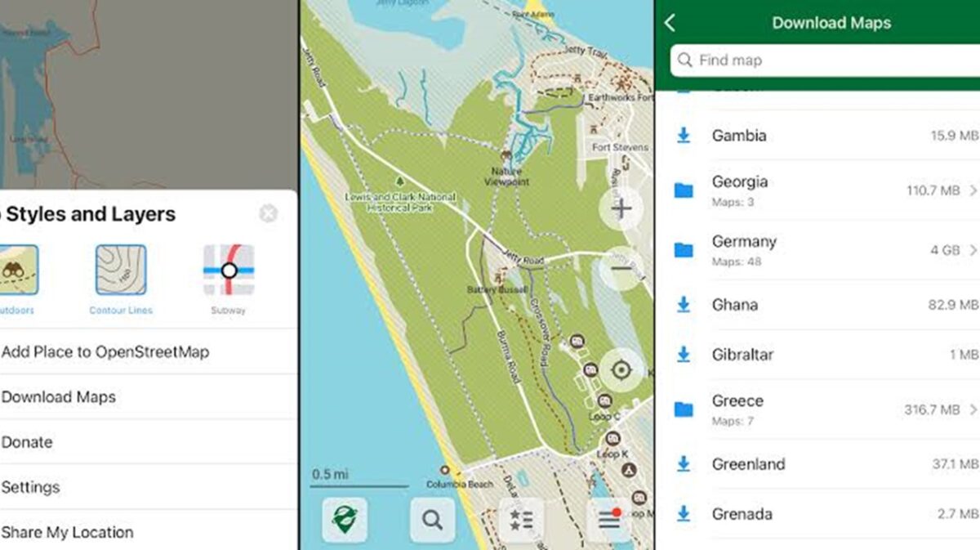Select the Gibraltar row name
Screen dimensions: 980x550
coord(742,355)
